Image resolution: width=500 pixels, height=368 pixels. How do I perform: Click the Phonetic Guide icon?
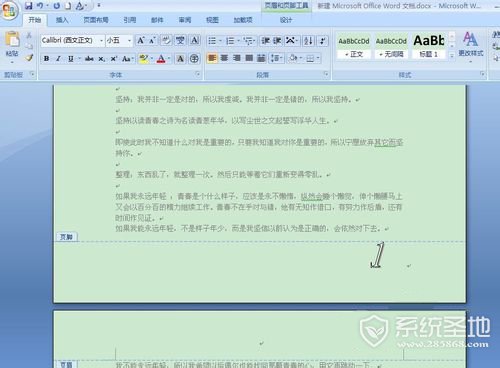[180, 41]
